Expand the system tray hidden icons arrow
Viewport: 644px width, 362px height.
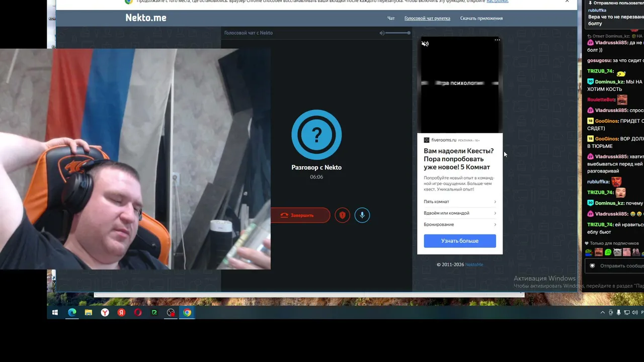click(603, 313)
